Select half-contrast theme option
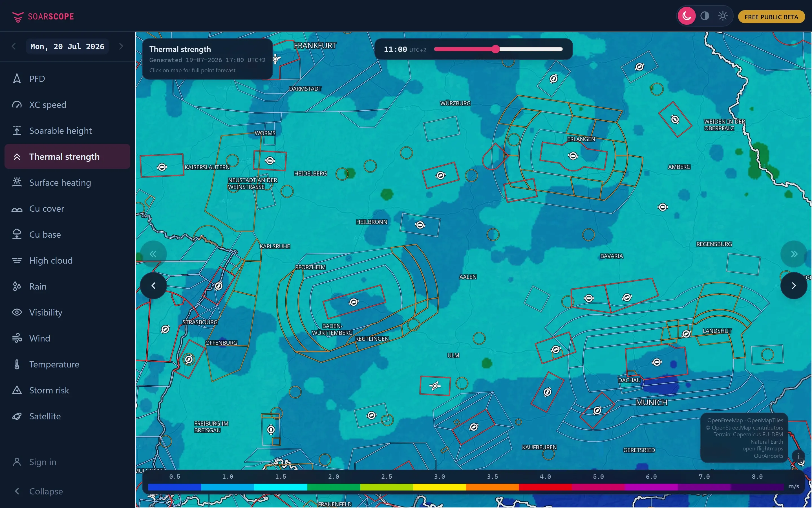Viewport: 812px width, 508px height. click(705, 16)
